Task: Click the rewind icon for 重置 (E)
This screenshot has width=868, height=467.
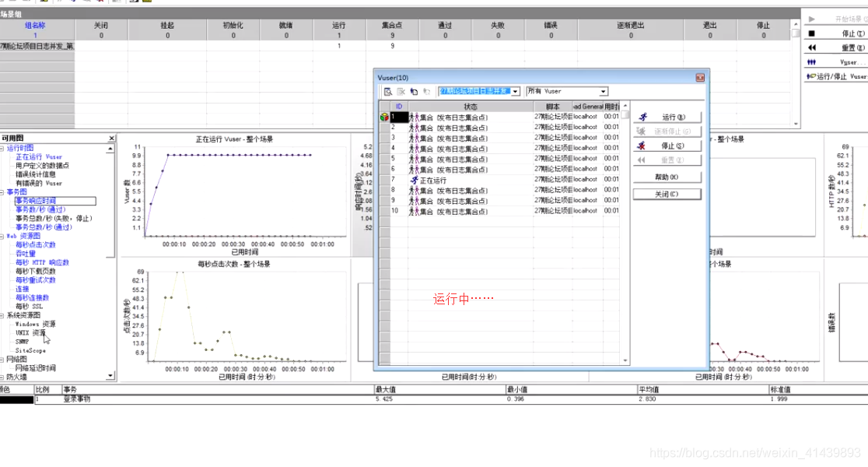Action: tap(811, 47)
